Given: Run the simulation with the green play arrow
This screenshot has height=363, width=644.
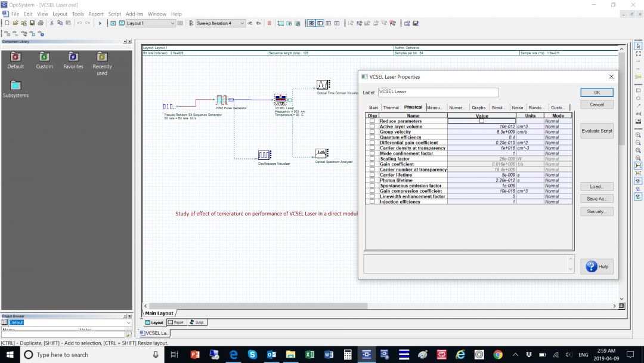Looking at the screenshot, I should click(x=100, y=23).
